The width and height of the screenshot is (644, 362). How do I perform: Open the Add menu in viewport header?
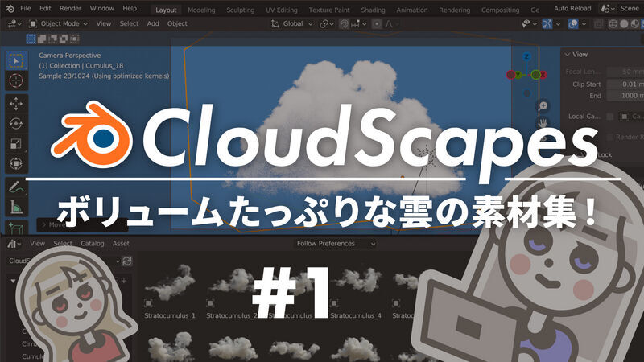[x=153, y=24]
